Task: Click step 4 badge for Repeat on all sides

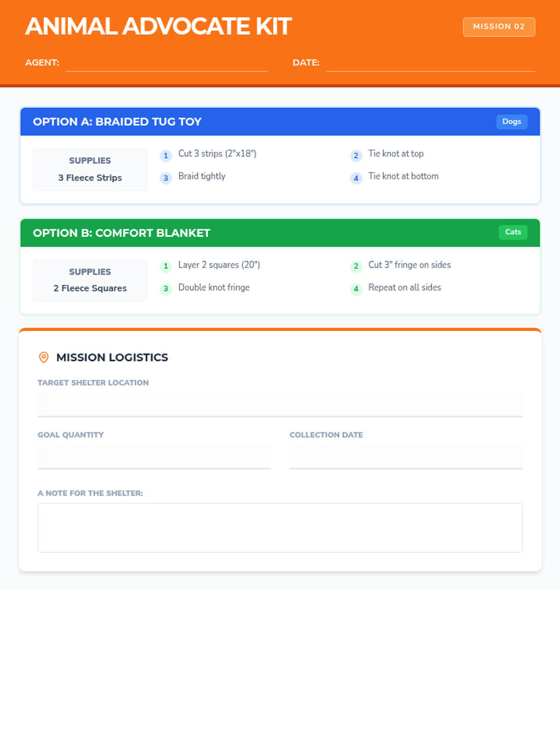Action: (x=356, y=289)
